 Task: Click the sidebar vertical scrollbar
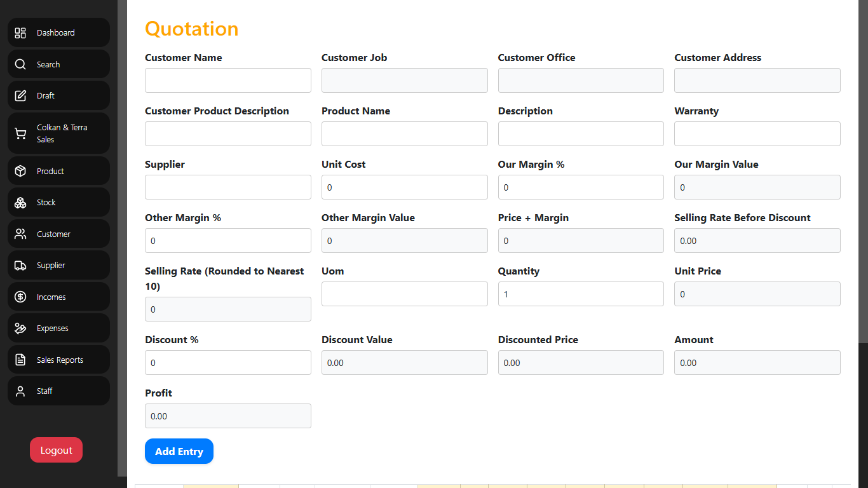(122, 238)
